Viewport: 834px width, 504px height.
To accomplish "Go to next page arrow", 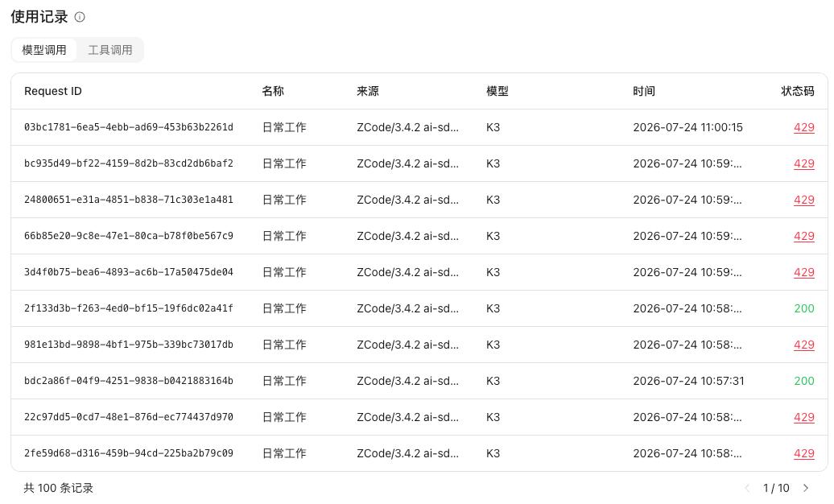I will (806, 488).
